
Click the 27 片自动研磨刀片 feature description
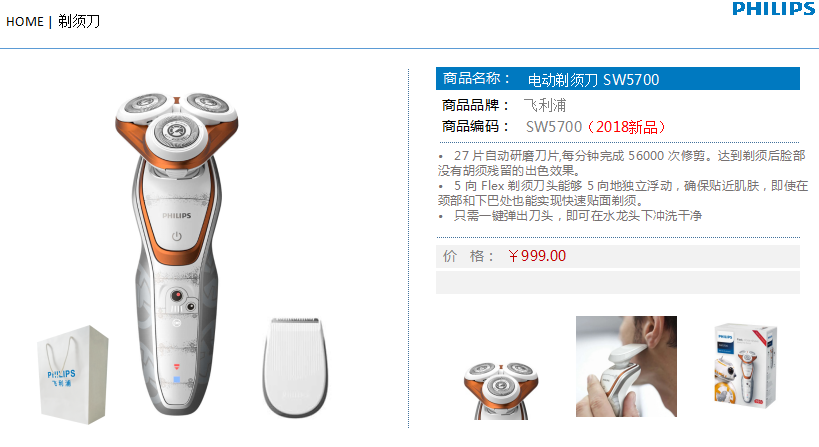tap(622, 163)
